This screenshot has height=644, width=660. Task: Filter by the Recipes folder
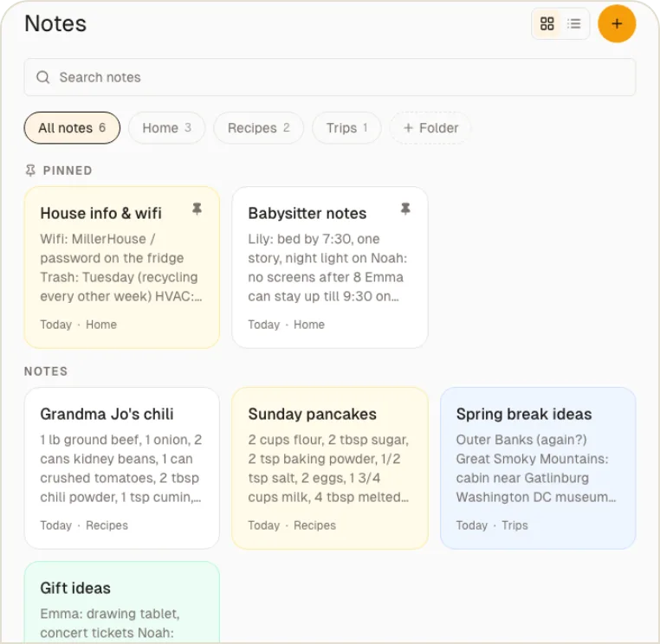258,128
